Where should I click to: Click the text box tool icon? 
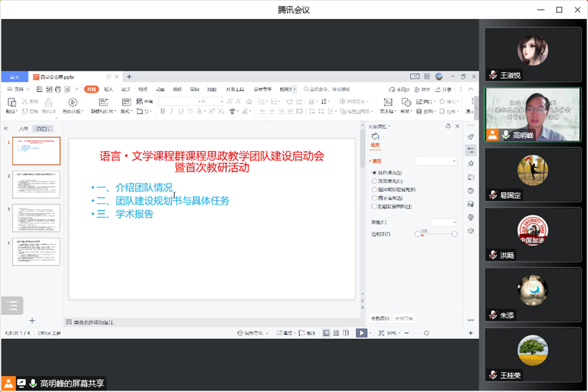click(386, 103)
